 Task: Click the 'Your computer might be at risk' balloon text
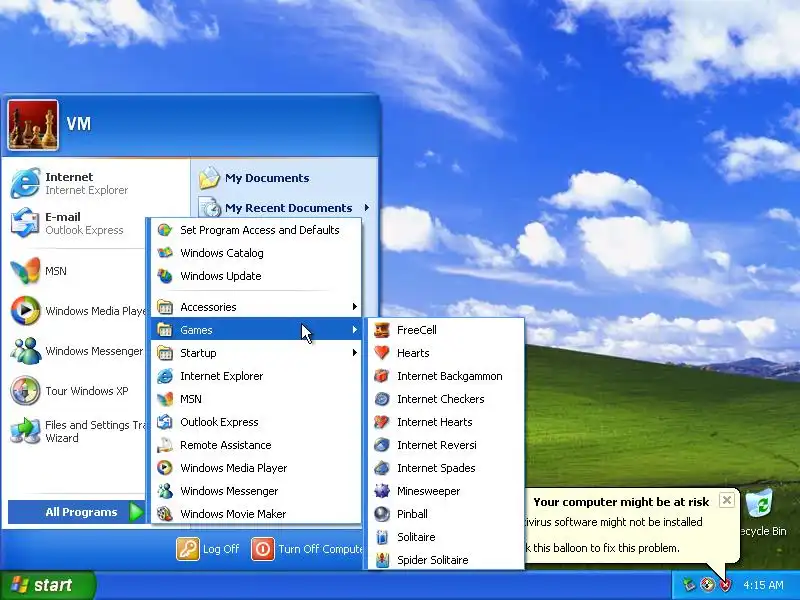tap(621, 502)
